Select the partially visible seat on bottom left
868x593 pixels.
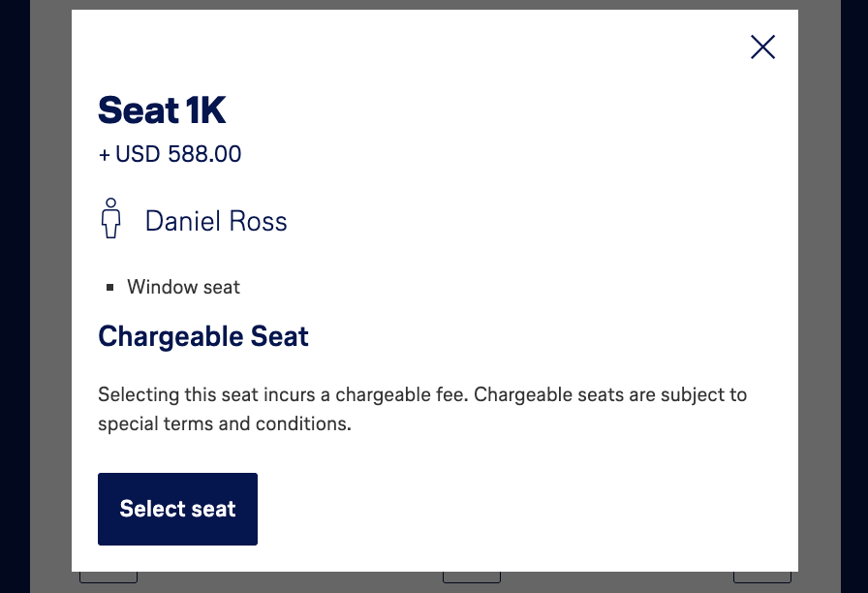tap(108, 578)
